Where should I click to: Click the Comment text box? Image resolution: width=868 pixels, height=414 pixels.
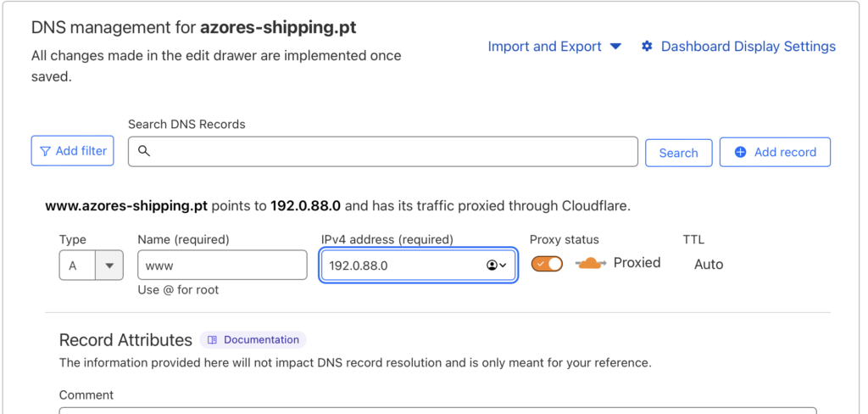click(x=437, y=411)
